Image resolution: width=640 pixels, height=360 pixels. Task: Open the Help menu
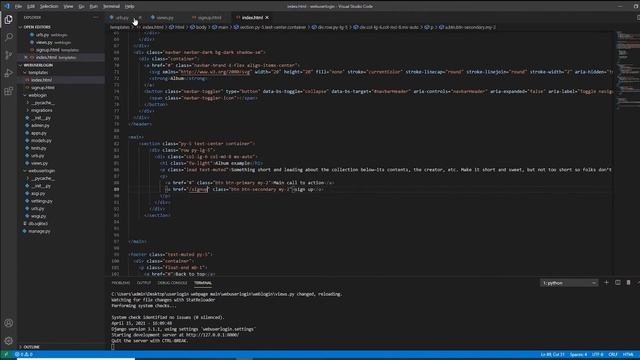pos(129,6)
